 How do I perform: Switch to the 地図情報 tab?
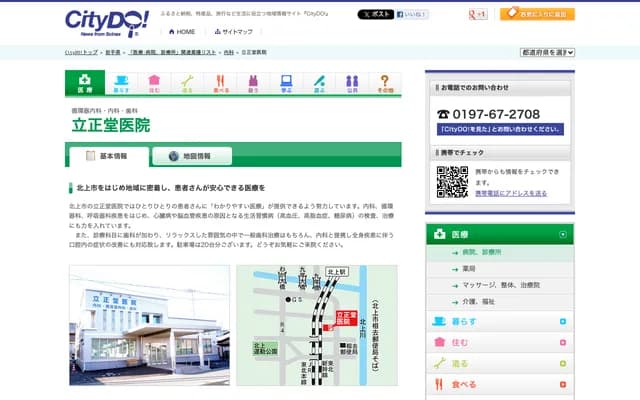tap(192, 156)
